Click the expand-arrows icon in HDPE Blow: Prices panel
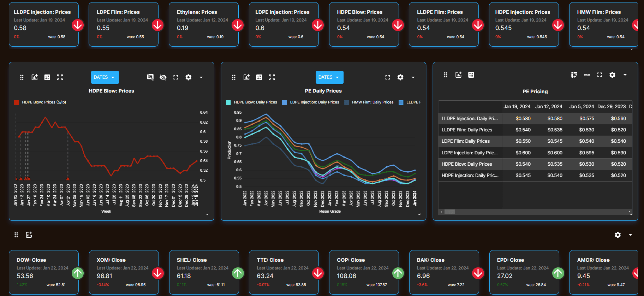The image size is (644, 296). 60,77
